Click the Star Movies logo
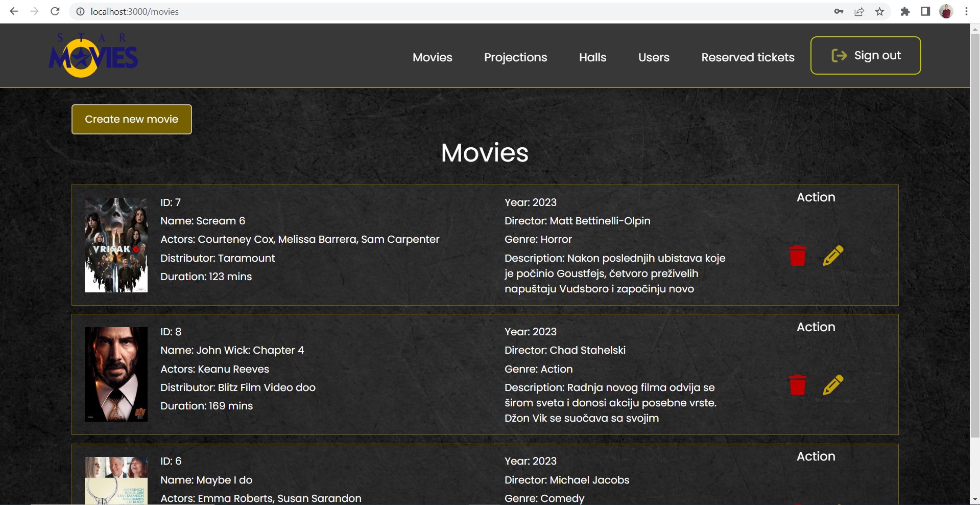980x505 pixels. coord(93,54)
